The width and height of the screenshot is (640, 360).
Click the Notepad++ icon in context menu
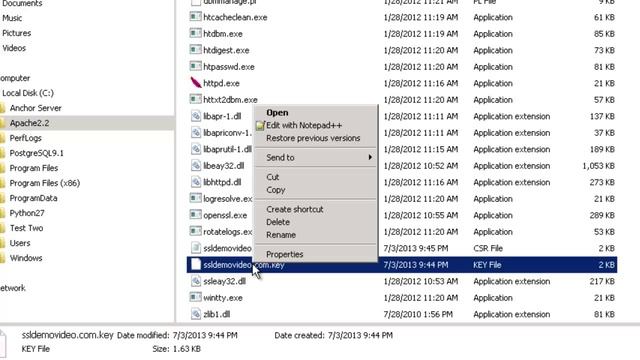(x=260, y=126)
